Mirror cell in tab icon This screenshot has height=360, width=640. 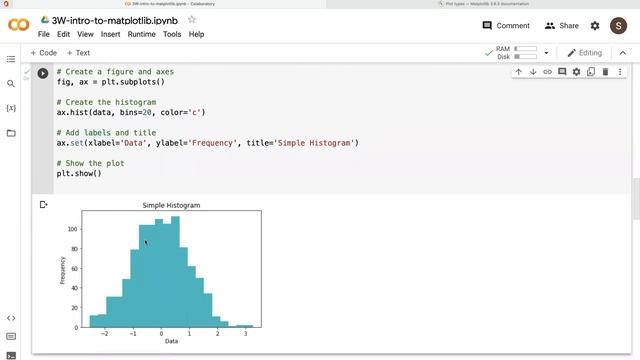591,72
